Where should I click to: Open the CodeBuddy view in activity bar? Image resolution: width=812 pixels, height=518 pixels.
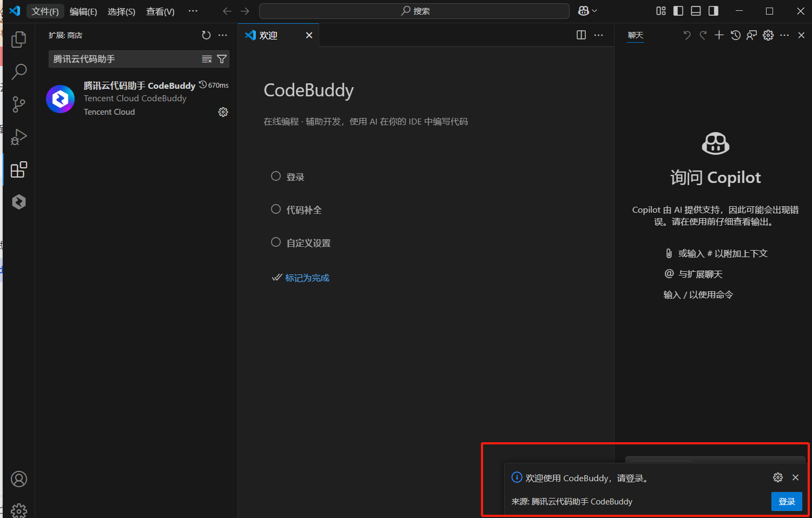pos(19,202)
